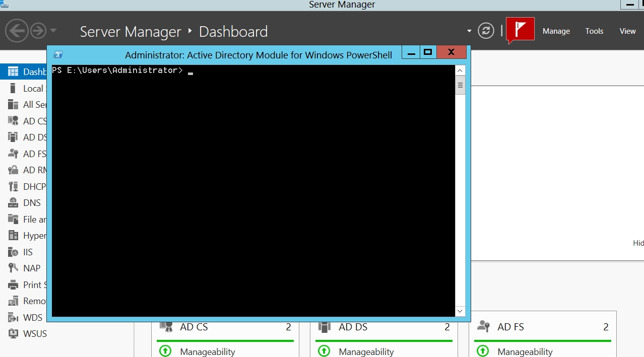Click the back navigation arrow button
644x357 pixels.
pyautogui.click(x=16, y=31)
